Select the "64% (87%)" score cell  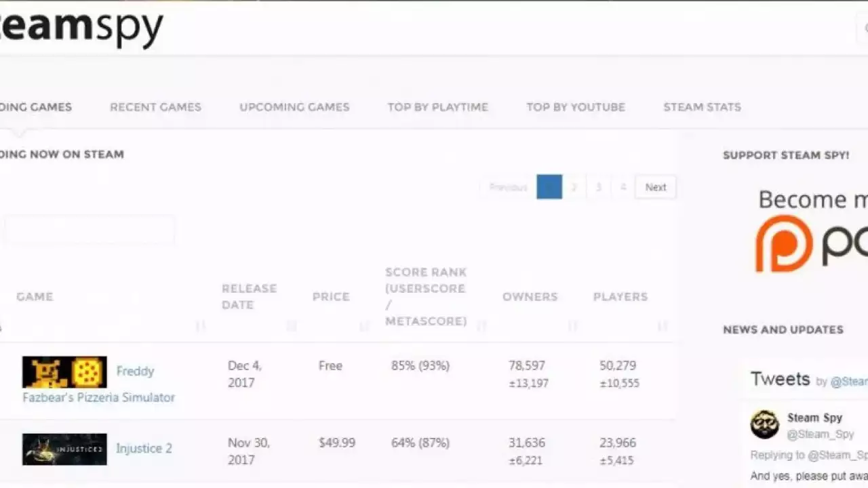point(420,443)
